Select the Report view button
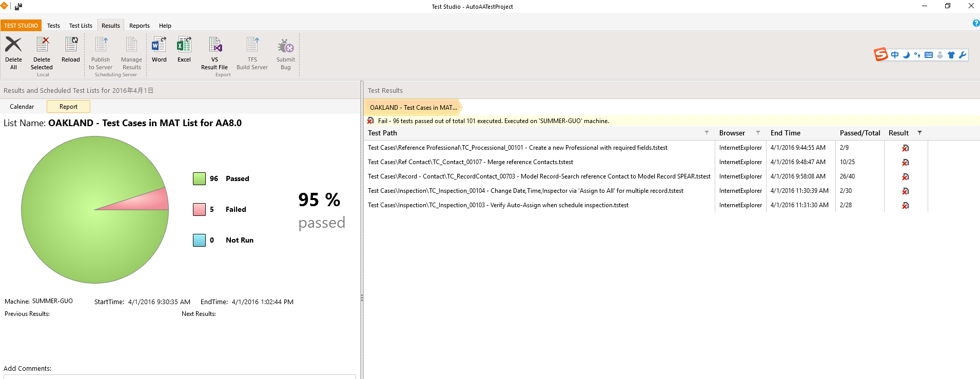Image resolution: width=980 pixels, height=379 pixels. click(68, 107)
